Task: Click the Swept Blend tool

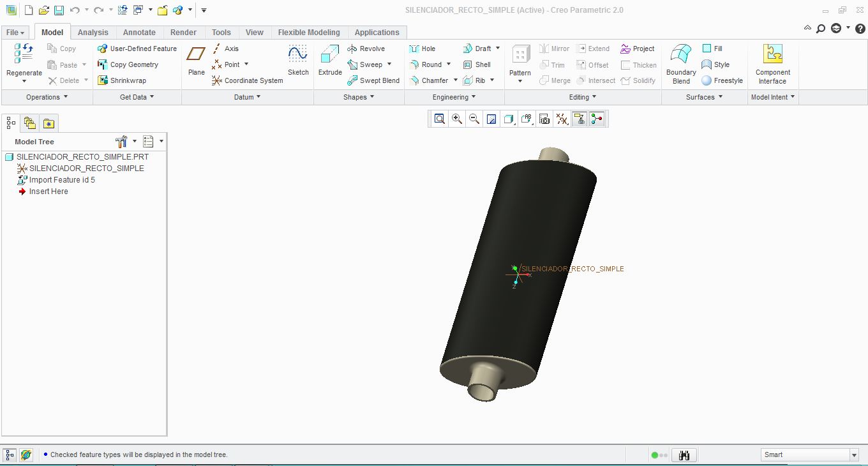Action: click(x=373, y=80)
